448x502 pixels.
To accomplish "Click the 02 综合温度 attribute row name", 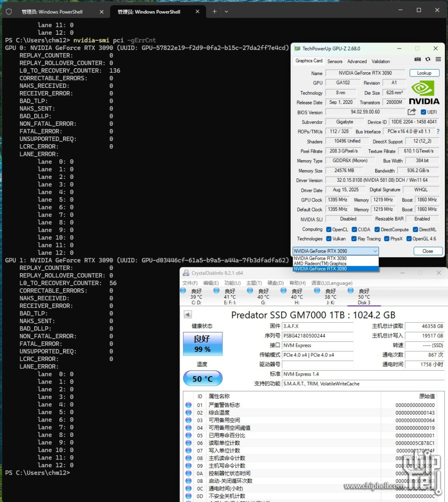I will coord(219,413).
